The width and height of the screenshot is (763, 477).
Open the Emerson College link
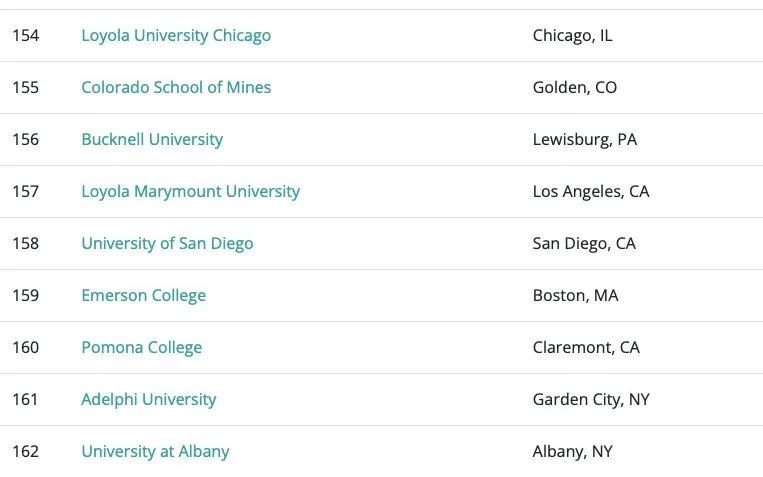point(143,296)
